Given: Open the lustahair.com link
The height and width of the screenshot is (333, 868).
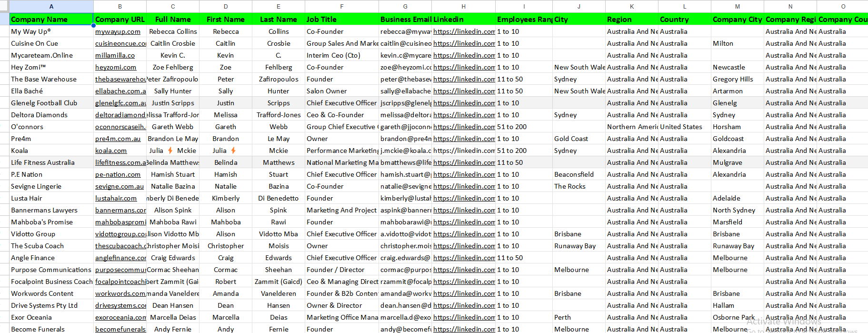Looking at the screenshot, I should click(116, 198).
